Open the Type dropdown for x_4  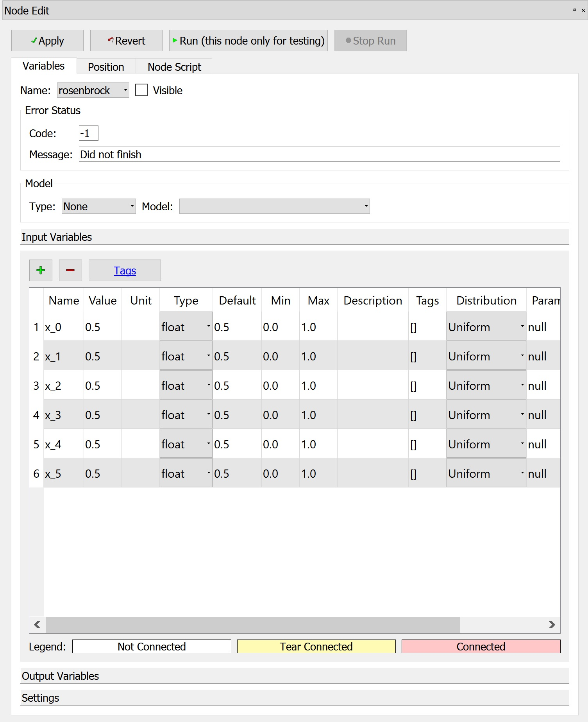click(186, 443)
